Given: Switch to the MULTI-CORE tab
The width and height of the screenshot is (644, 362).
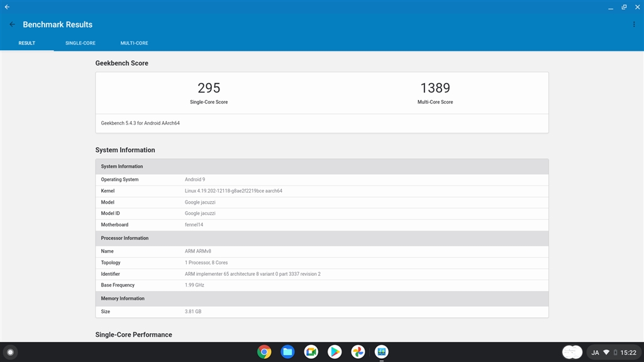Looking at the screenshot, I should (135, 43).
